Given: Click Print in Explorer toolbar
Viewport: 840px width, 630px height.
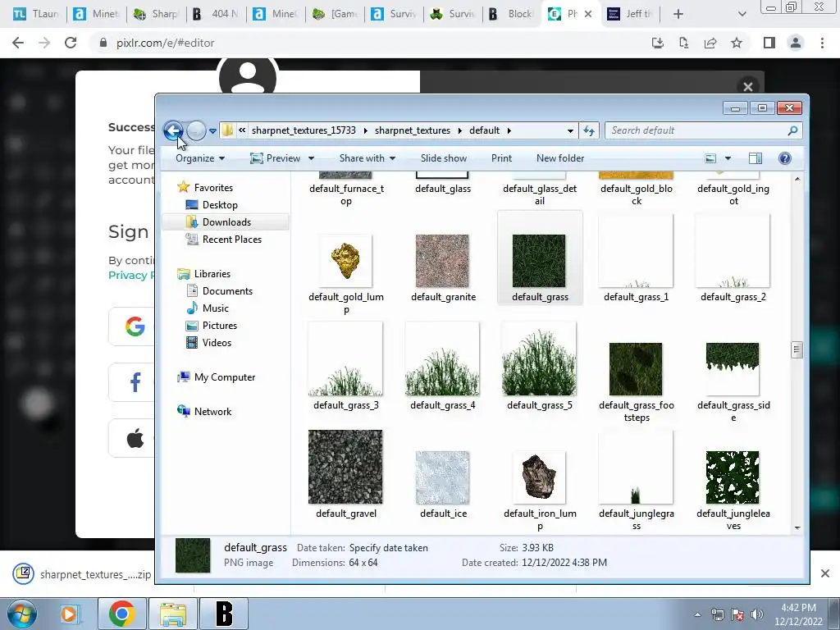Looking at the screenshot, I should point(501,158).
